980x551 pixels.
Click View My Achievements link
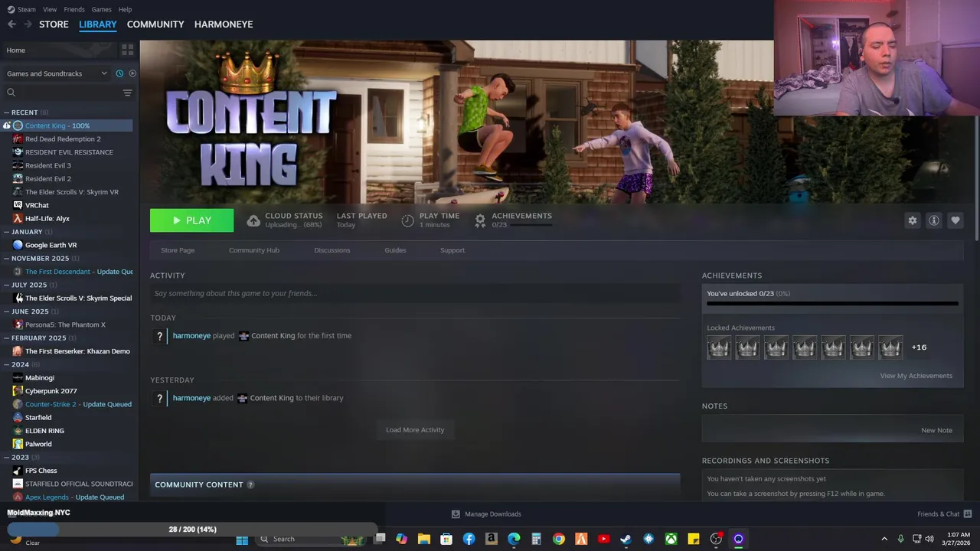(x=916, y=376)
